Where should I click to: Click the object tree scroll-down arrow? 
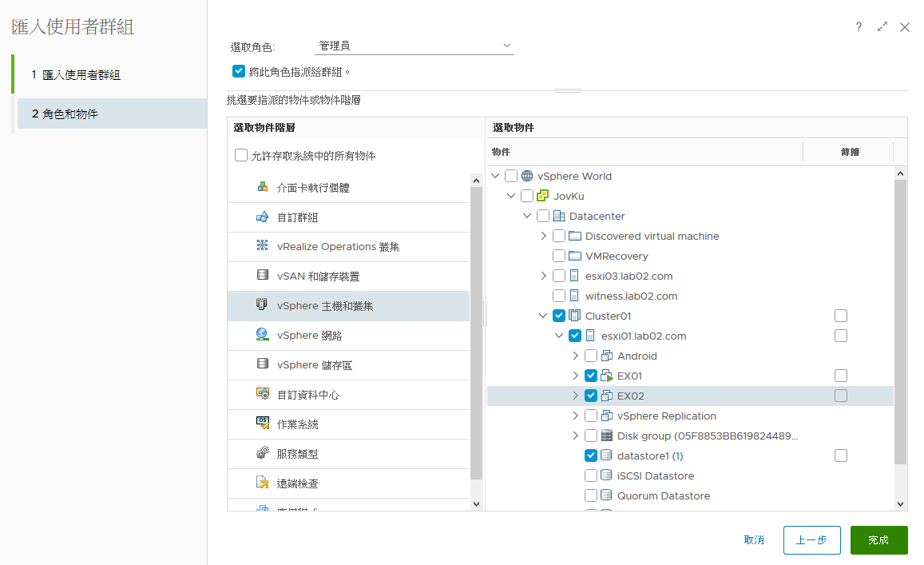point(900,503)
